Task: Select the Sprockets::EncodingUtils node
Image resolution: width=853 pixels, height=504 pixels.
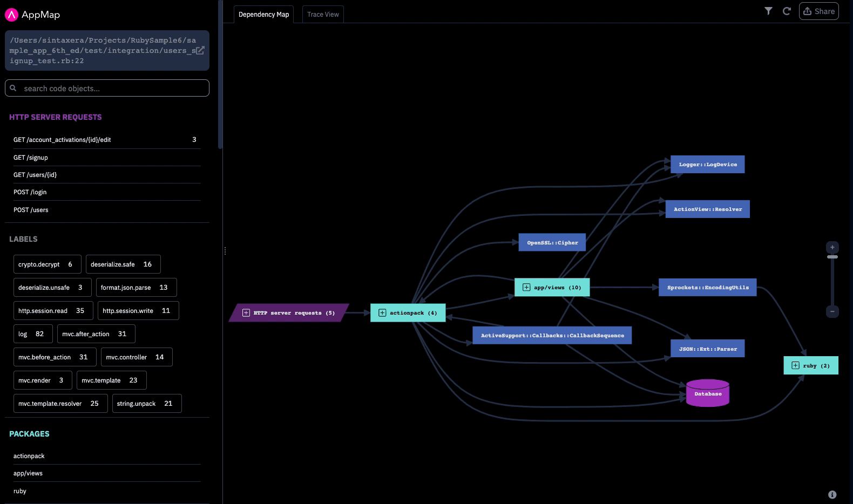Action: [x=708, y=287]
